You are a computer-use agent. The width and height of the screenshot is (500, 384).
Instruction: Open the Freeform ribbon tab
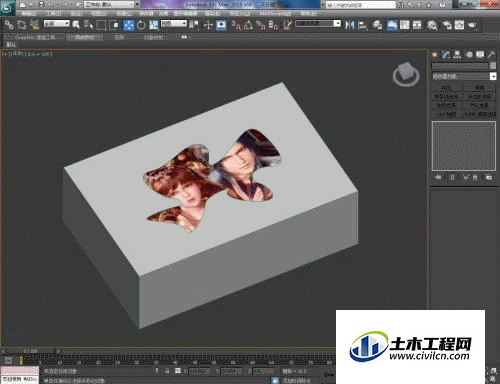(85, 38)
